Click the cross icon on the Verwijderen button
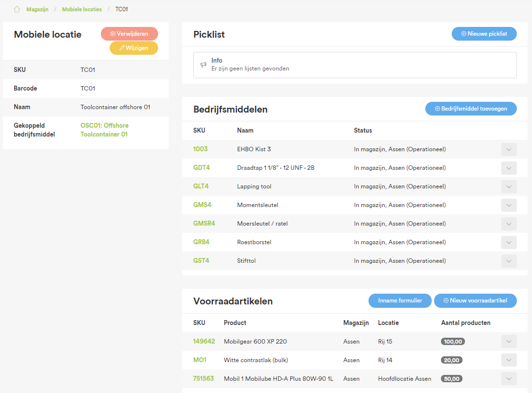This screenshot has height=393, width=532. (112, 34)
